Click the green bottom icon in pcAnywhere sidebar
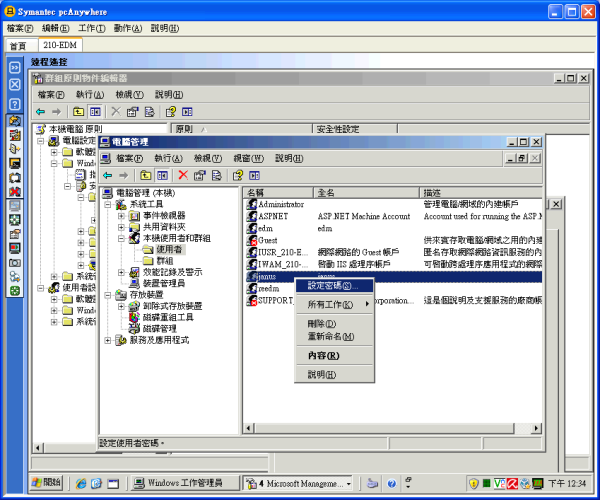The height and width of the screenshot is (500, 600). pos(15,290)
